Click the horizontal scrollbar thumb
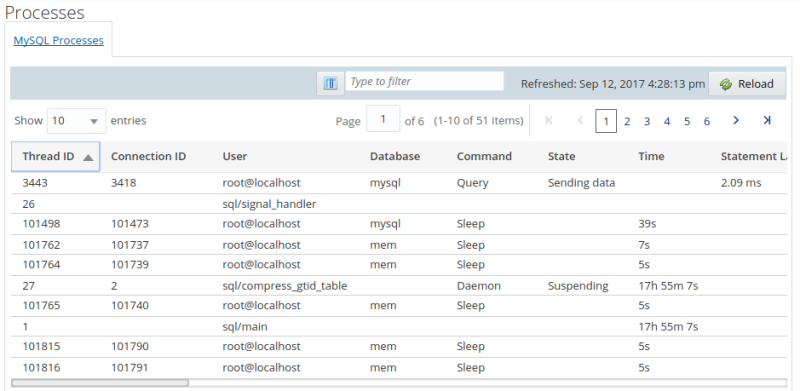800x391 pixels. click(99, 382)
